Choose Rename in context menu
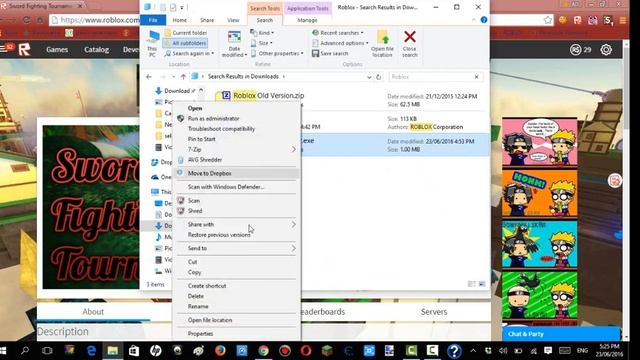The image size is (640, 360). click(x=198, y=306)
